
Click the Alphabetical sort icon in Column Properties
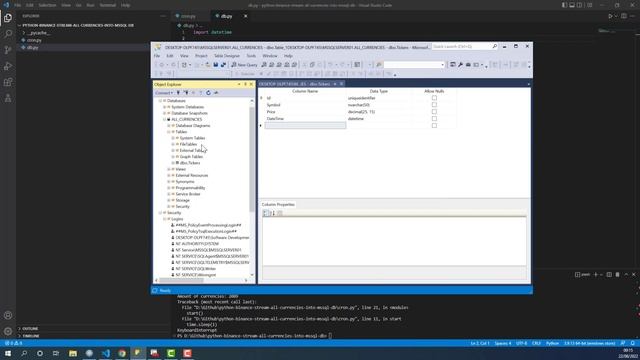coord(273,213)
